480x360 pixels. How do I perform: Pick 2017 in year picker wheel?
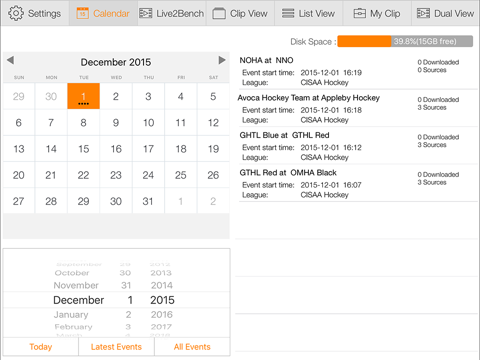161,327
